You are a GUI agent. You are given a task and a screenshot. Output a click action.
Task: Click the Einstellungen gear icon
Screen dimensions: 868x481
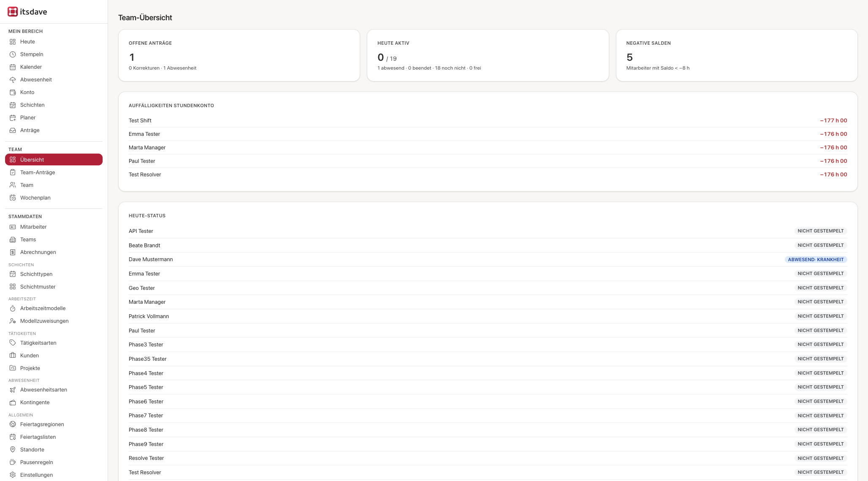[13, 475]
